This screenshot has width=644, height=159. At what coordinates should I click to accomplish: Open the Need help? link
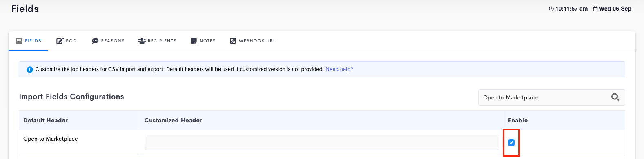[x=339, y=69]
